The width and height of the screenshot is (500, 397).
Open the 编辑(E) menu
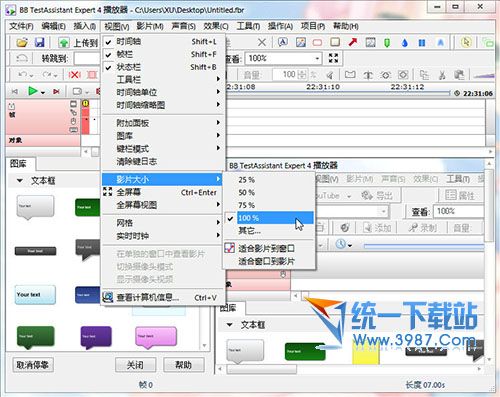[54, 26]
